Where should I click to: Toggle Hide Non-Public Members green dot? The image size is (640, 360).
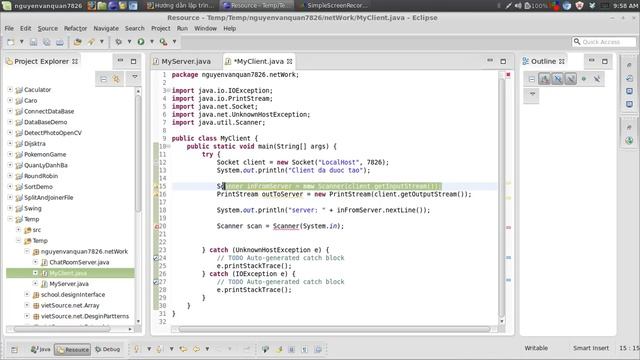point(584,79)
